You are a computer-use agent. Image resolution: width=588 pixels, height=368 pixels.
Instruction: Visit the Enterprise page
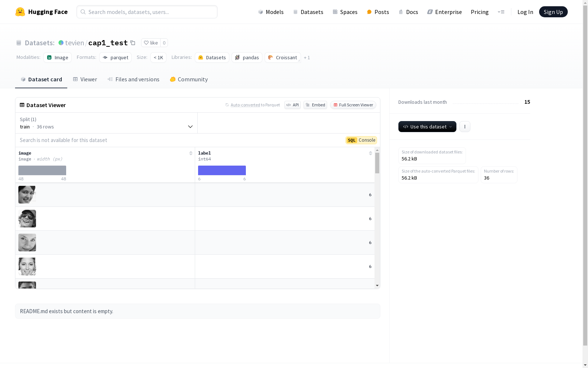444,12
